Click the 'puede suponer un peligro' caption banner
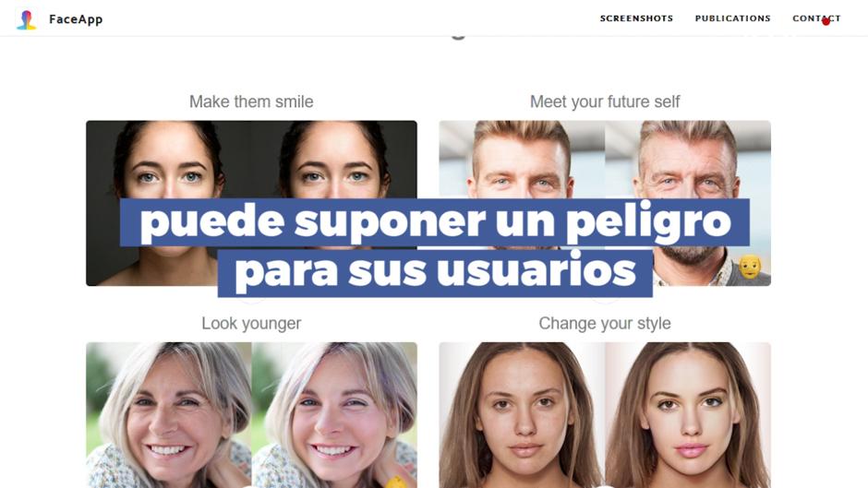This screenshot has width=868, height=488. coord(435,222)
